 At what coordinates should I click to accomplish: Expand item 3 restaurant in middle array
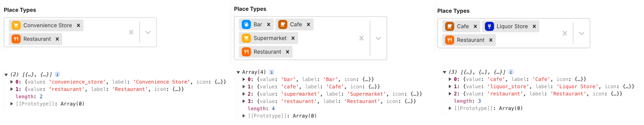244,101
